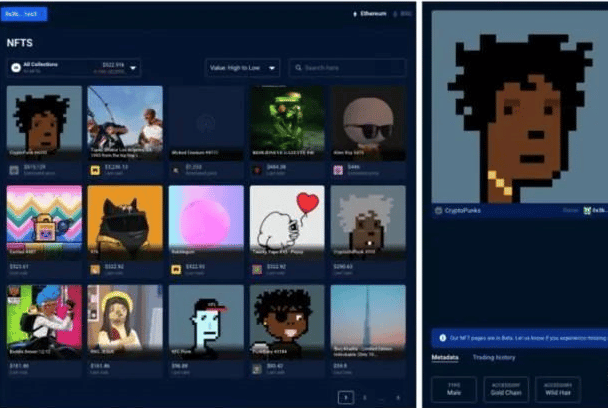Click collection icon under the black cat NFT

[x=95, y=270]
